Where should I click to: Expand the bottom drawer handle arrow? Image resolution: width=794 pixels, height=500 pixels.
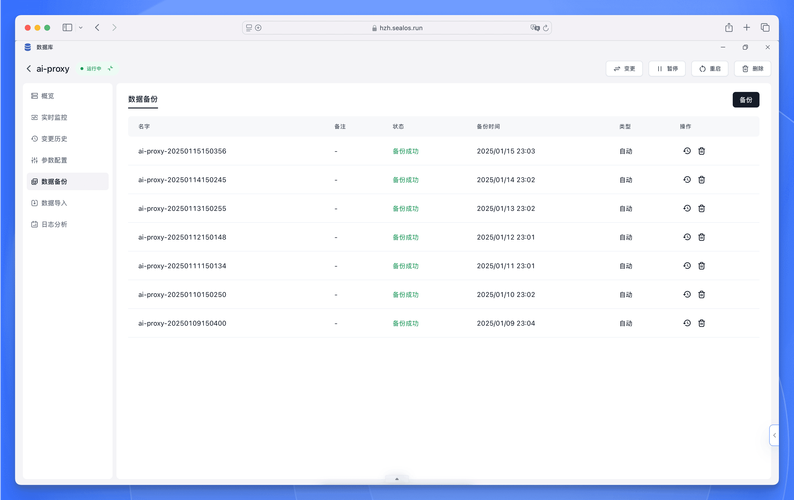point(397,479)
